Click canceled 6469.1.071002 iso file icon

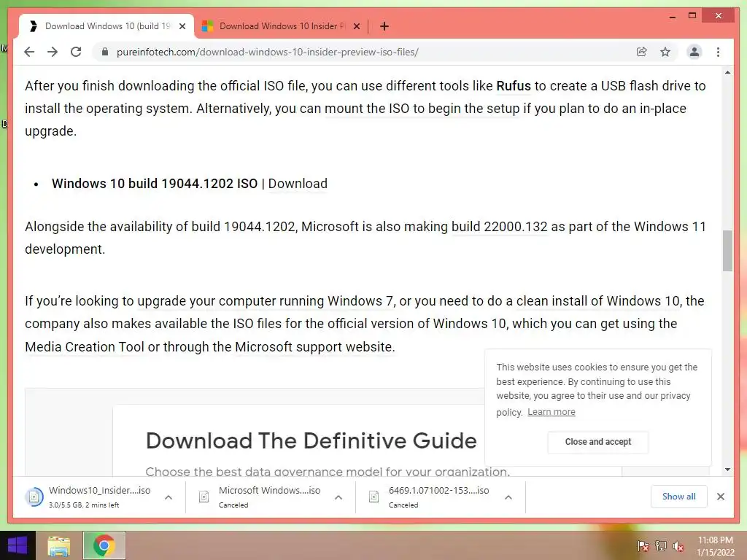374,497
